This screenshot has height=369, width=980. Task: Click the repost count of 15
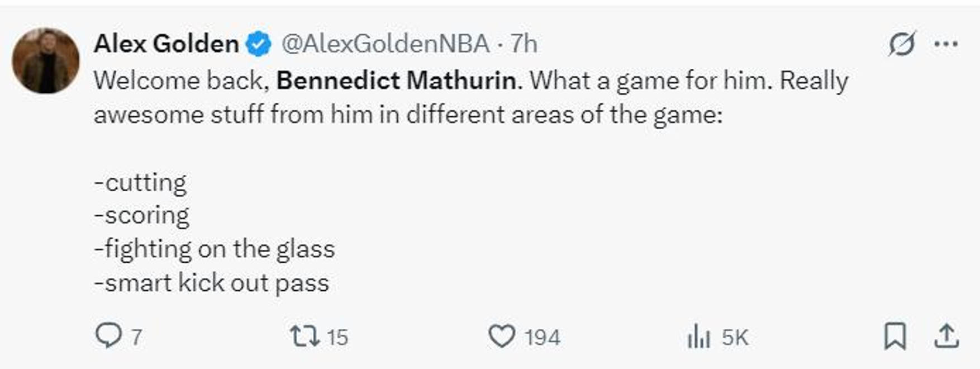tap(337, 338)
